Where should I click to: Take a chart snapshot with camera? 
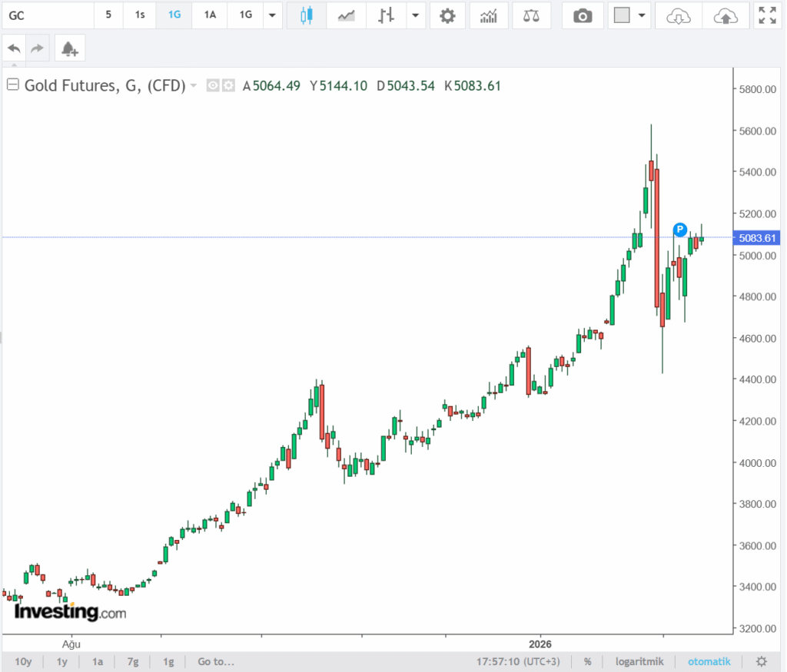pyautogui.click(x=583, y=15)
